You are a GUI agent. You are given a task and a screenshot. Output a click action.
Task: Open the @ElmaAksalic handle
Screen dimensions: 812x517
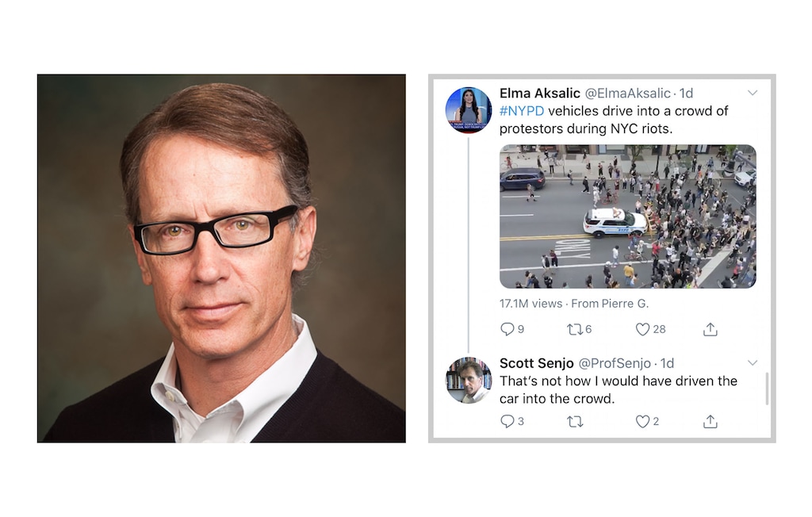tap(627, 94)
